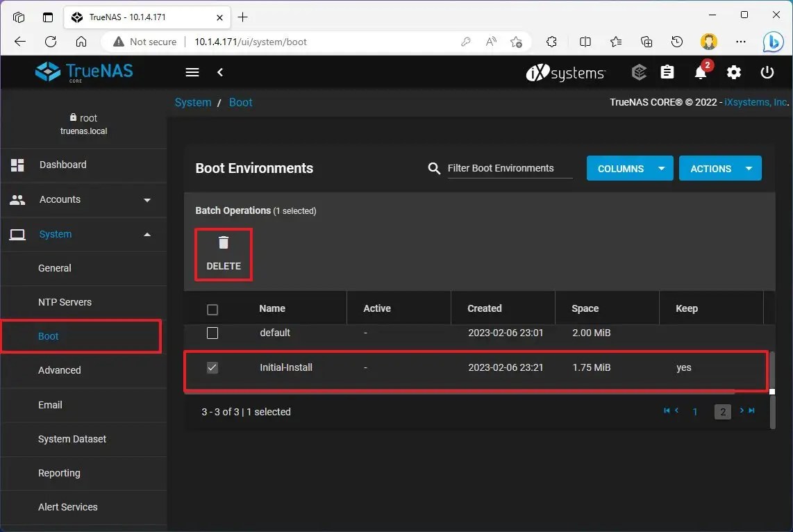Click the search magnifier next to Filter Boot Environments
The image size is (793, 532).
point(434,168)
